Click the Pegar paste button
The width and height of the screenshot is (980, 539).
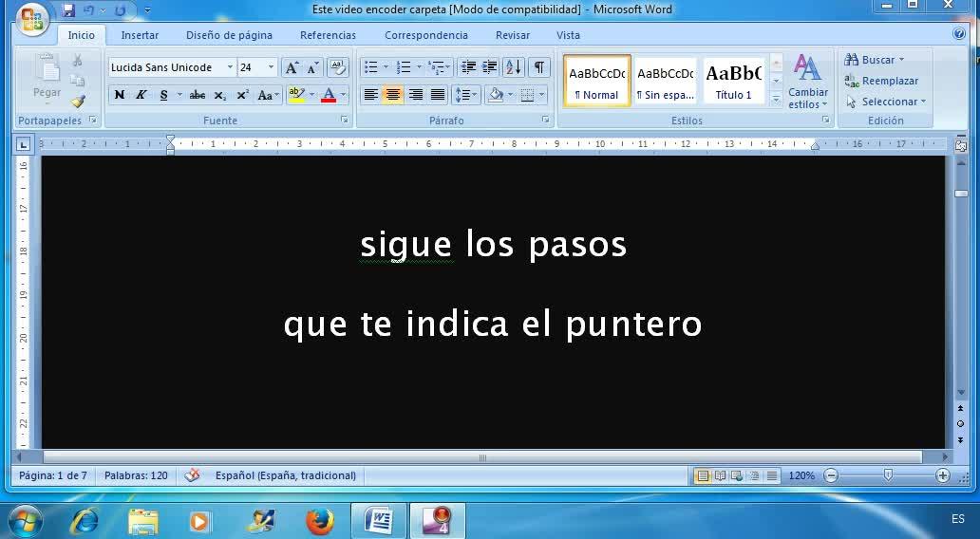47,77
